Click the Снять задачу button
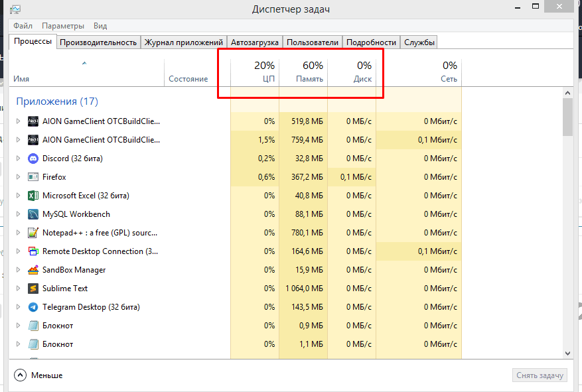 540,375
